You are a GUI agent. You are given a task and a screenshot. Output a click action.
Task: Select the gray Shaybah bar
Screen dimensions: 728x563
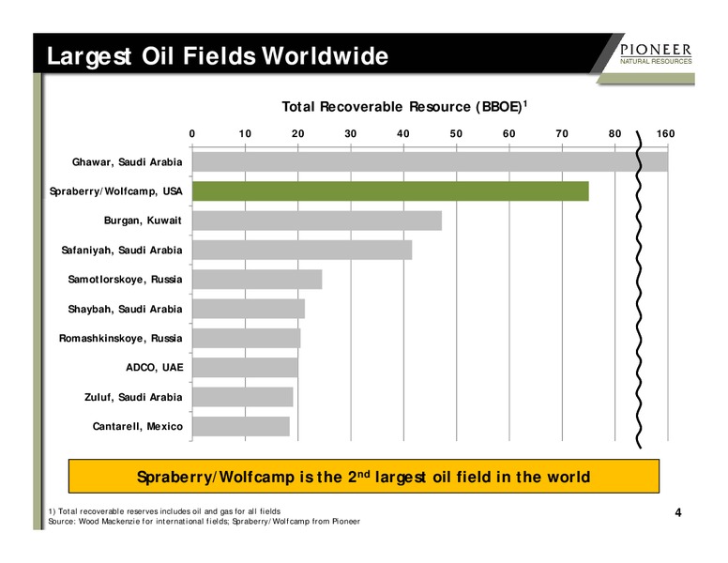(249, 309)
